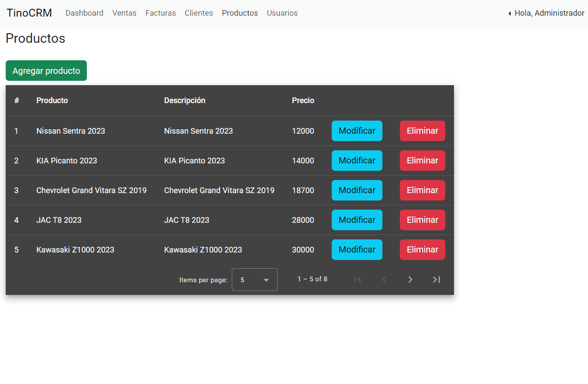Open the Facturas section

161,13
